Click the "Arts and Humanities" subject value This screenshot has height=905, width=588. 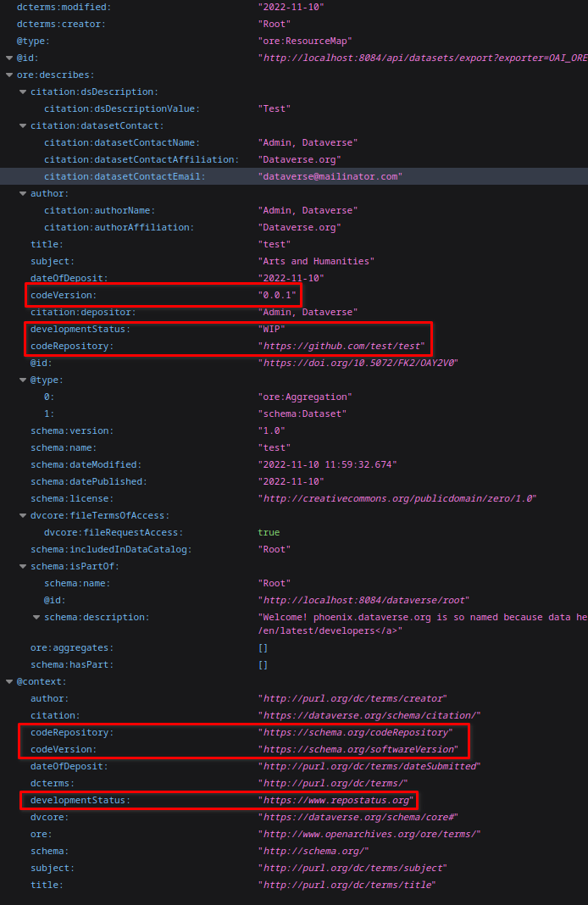(316, 262)
